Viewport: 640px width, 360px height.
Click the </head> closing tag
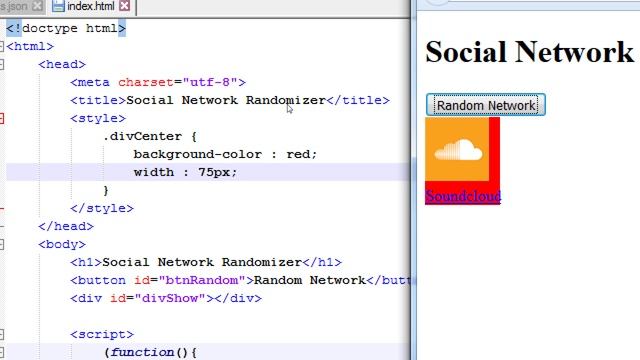[x=66, y=226]
